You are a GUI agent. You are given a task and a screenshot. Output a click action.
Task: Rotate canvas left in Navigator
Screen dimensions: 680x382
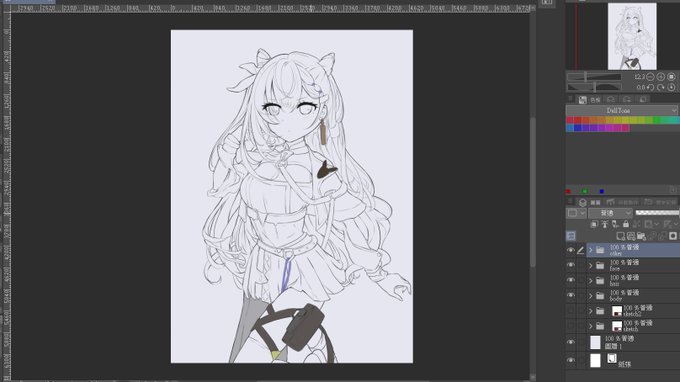click(x=650, y=87)
